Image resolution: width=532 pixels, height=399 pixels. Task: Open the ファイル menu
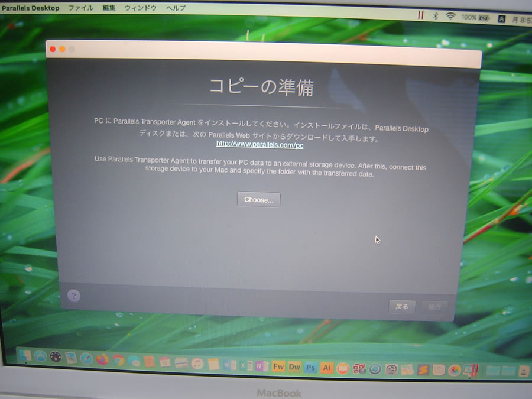click(81, 8)
